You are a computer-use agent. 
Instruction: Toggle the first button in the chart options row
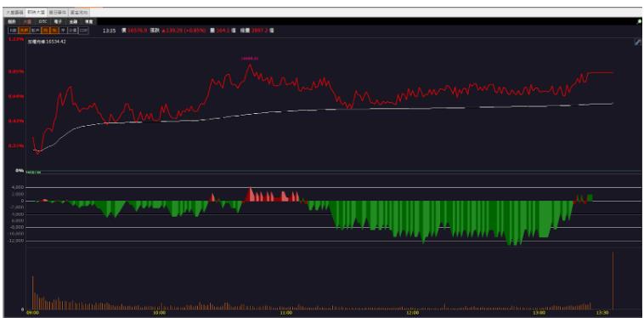tap(13, 31)
